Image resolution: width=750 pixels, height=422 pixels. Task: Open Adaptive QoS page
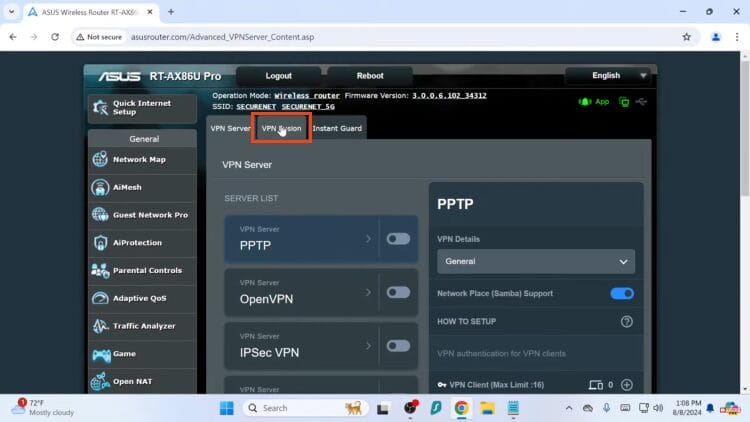[x=142, y=298]
